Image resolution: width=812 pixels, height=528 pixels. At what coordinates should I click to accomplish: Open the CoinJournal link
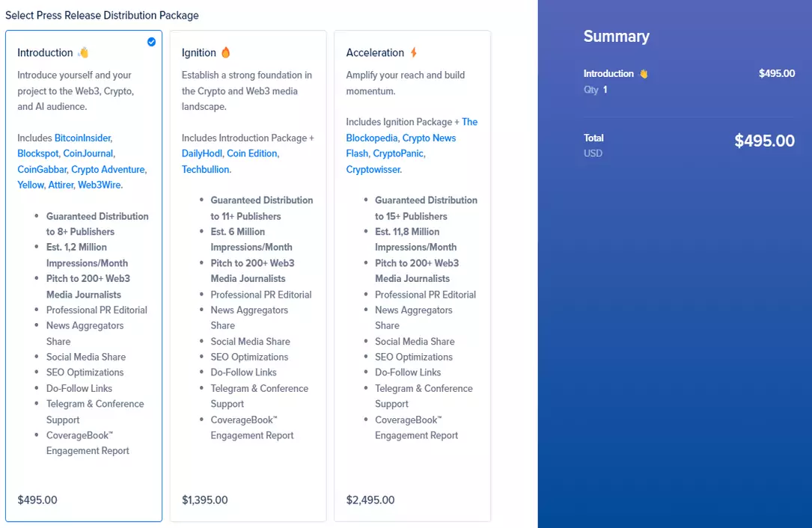[88, 154]
